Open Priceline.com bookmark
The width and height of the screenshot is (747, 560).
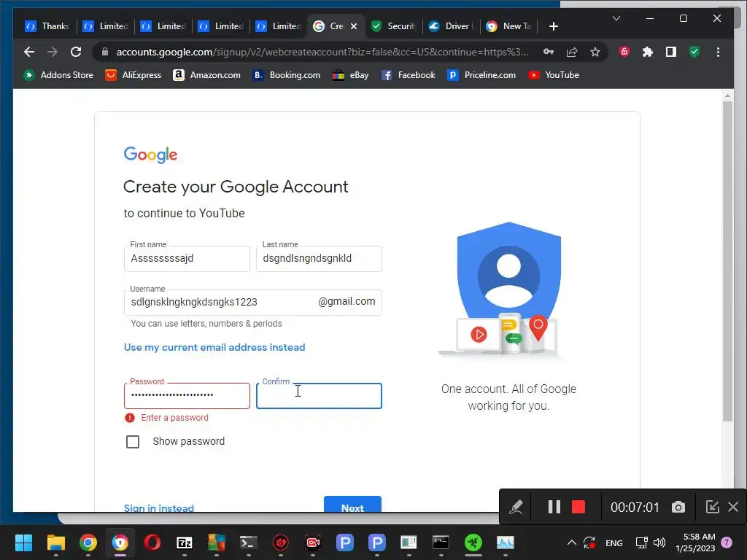[481, 75]
